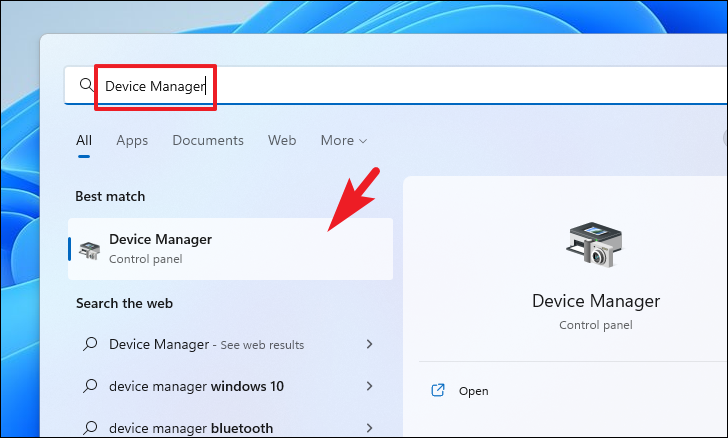
Task: Click the 'Best match' section heading
Action: (110, 196)
